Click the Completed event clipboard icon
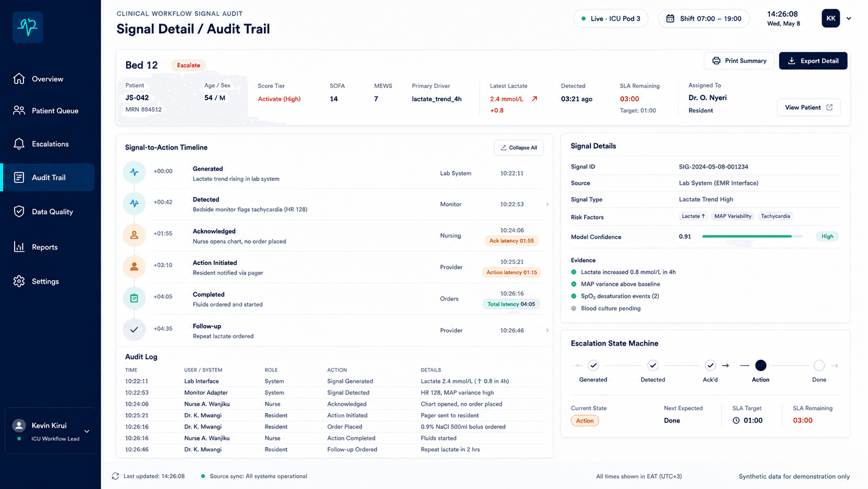This screenshot has width=868, height=489. tap(134, 298)
